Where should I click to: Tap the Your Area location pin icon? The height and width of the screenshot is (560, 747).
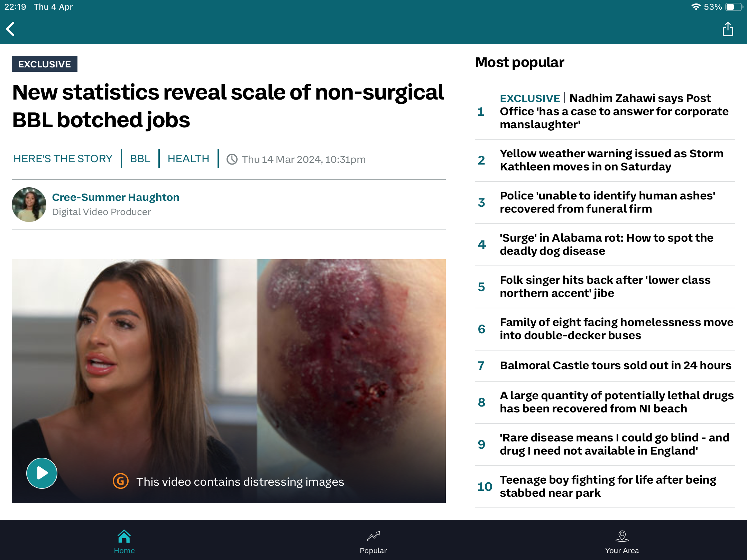coord(622,536)
